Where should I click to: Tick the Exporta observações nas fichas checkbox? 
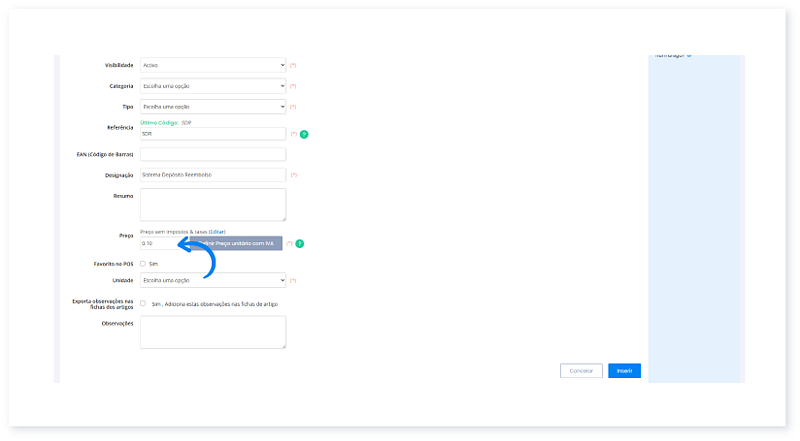[143, 302]
